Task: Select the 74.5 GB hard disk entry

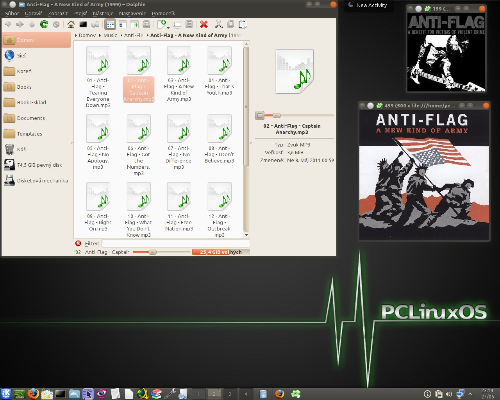Action: click(37, 165)
